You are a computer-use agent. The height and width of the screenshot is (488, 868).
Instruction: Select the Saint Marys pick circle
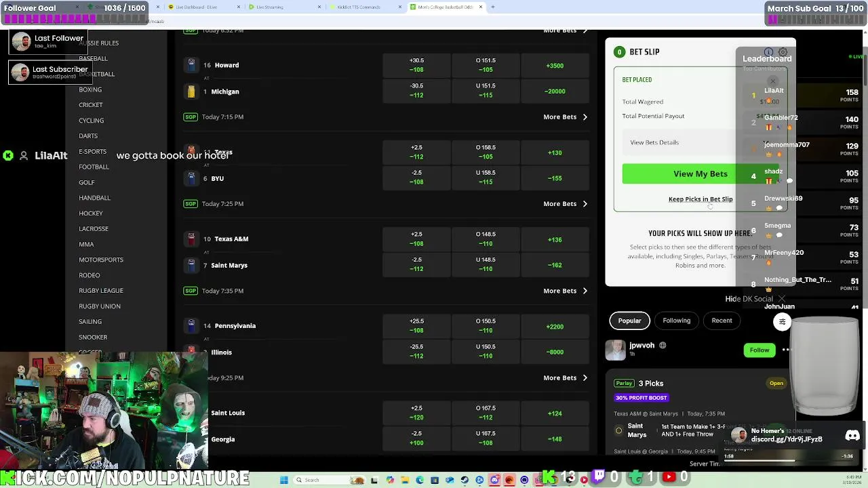pyautogui.click(x=618, y=430)
